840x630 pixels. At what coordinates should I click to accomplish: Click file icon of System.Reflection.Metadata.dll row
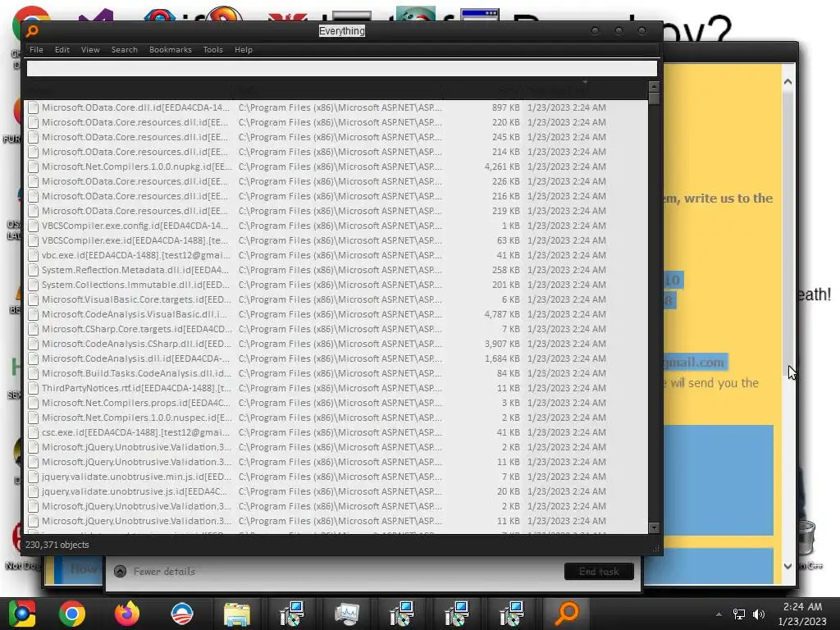(33, 270)
